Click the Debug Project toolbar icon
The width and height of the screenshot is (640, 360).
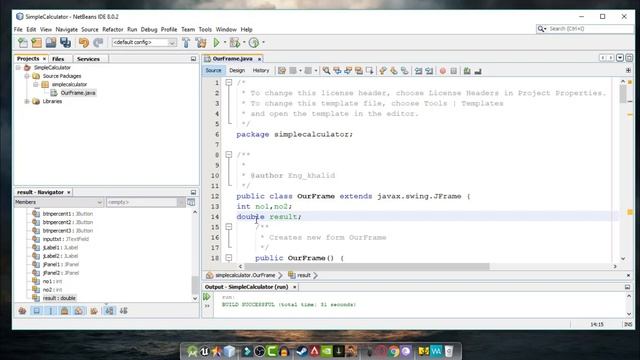point(235,42)
